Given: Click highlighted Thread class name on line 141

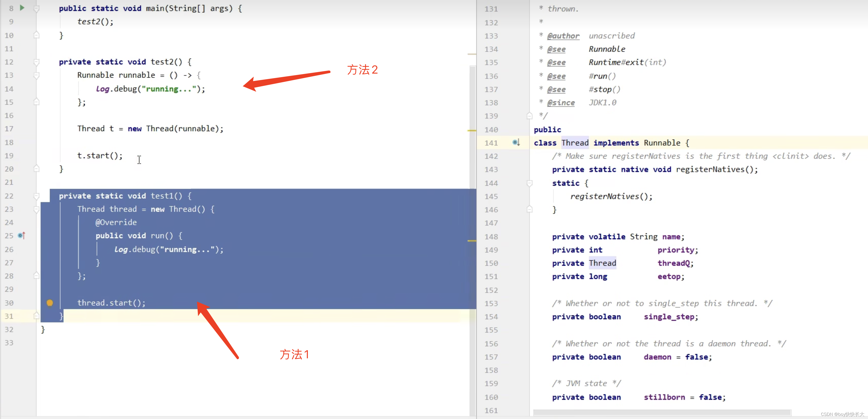Looking at the screenshot, I should click(x=575, y=143).
